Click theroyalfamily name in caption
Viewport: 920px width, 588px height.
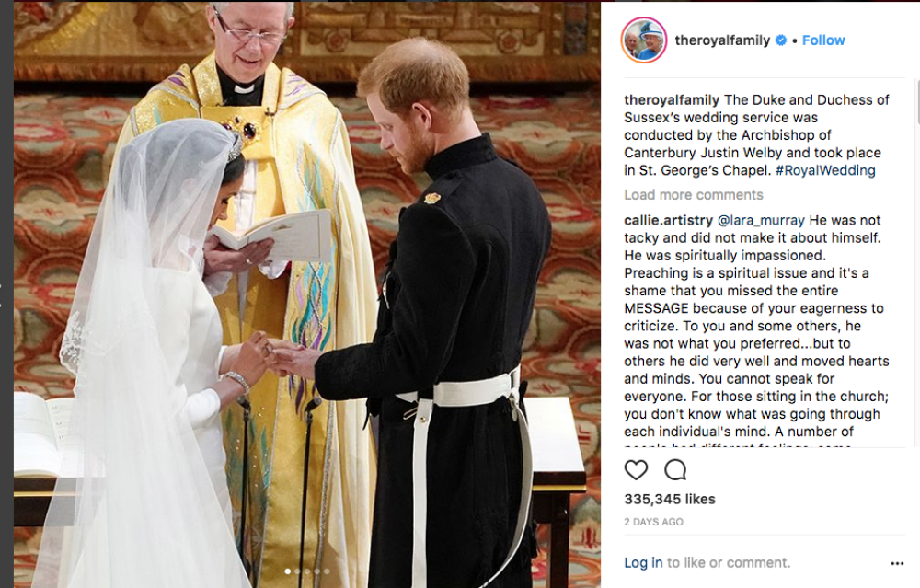(672, 99)
